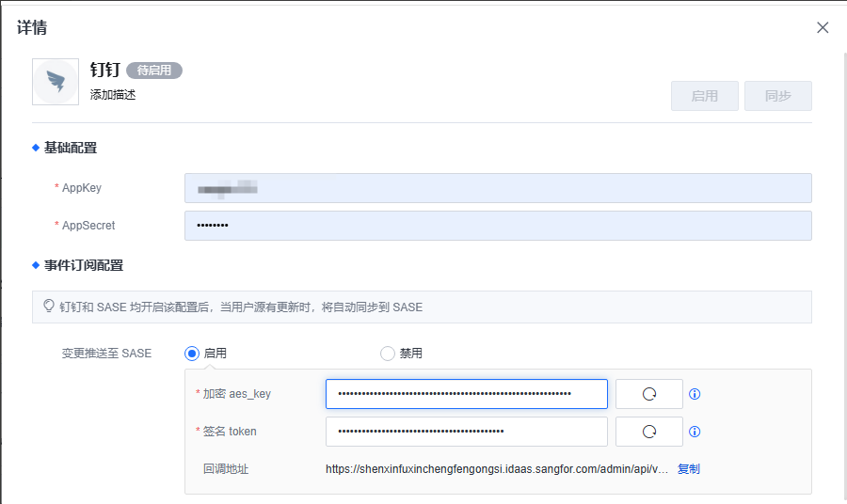Close the 详情 dialog
The image size is (847, 504).
pyautogui.click(x=823, y=27)
